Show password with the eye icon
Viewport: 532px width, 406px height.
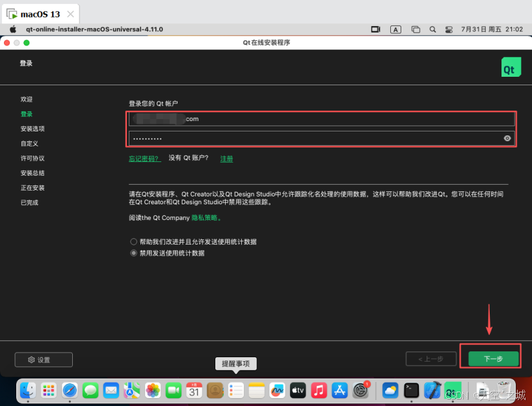(507, 138)
